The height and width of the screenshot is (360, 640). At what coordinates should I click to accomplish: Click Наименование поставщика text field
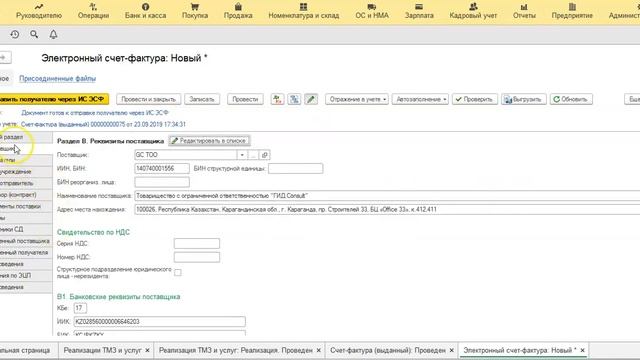tap(387, 196)
